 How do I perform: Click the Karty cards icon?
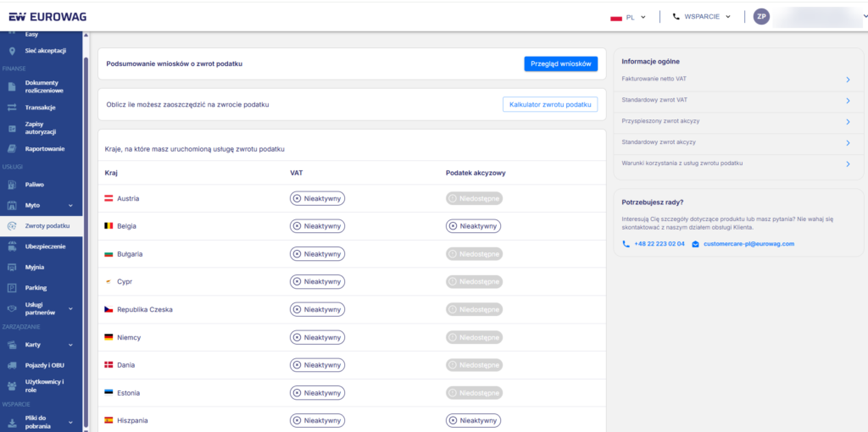(x=12, y=345)
